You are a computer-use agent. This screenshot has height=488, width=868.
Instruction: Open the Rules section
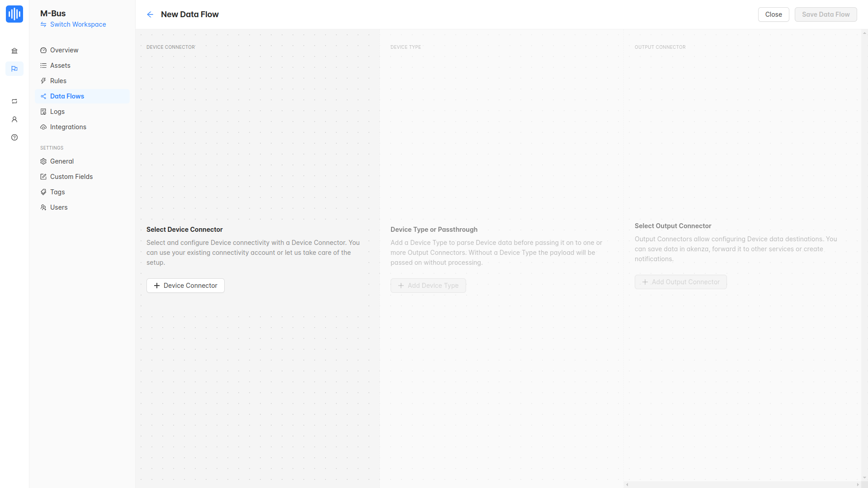[x=58, y=81]
